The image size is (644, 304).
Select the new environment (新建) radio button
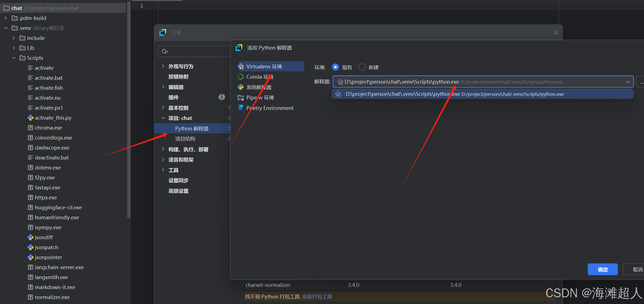[362, 67]
